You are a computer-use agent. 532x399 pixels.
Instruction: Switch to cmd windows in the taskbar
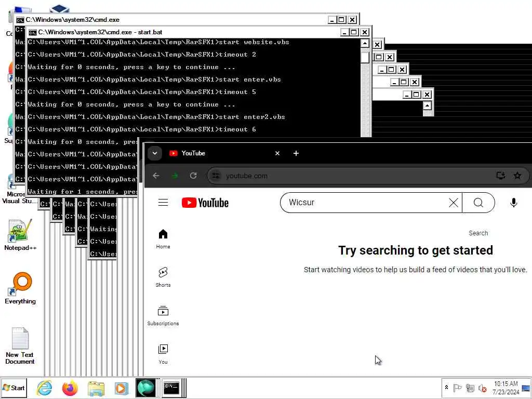pyautogui.click(x=172, y=388)
